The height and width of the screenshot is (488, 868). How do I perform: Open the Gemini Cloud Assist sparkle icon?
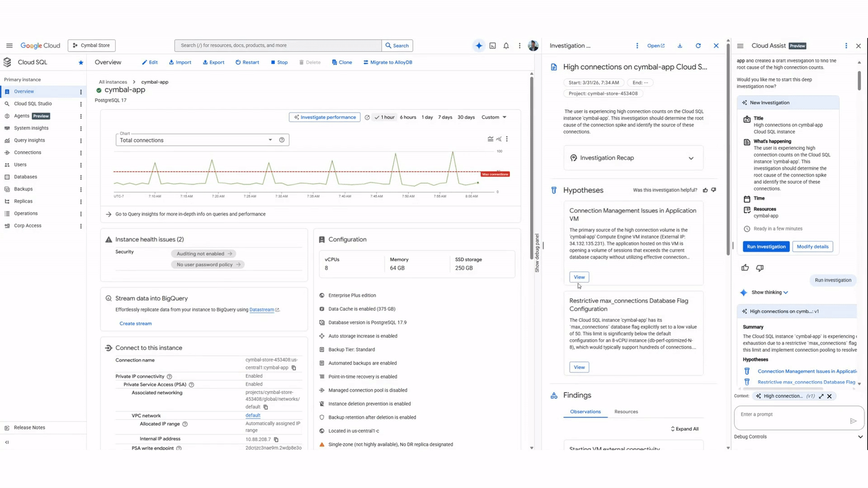click(479, 46)
